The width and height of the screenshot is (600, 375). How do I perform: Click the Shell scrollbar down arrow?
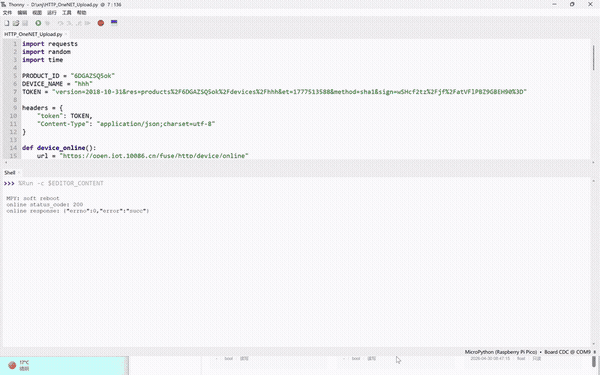coord(593,344)
